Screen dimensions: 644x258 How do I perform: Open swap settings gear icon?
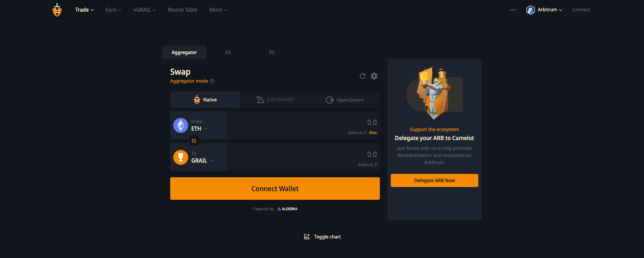pyautogui.click(x=374, y=76)
